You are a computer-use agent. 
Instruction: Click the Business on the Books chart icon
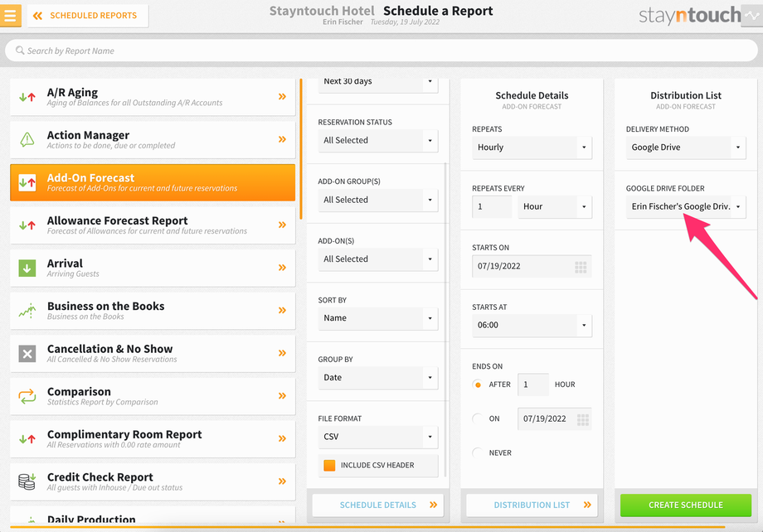click(x=27, y=311)
